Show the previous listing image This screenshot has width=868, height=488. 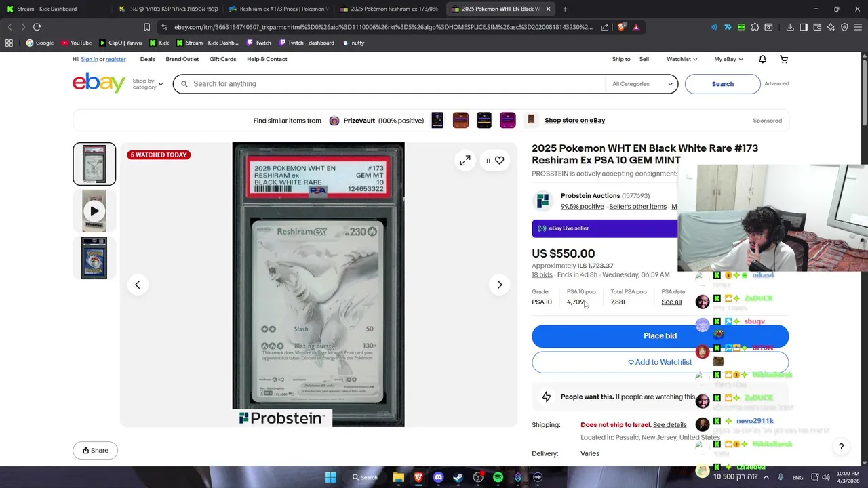[138, 285]
